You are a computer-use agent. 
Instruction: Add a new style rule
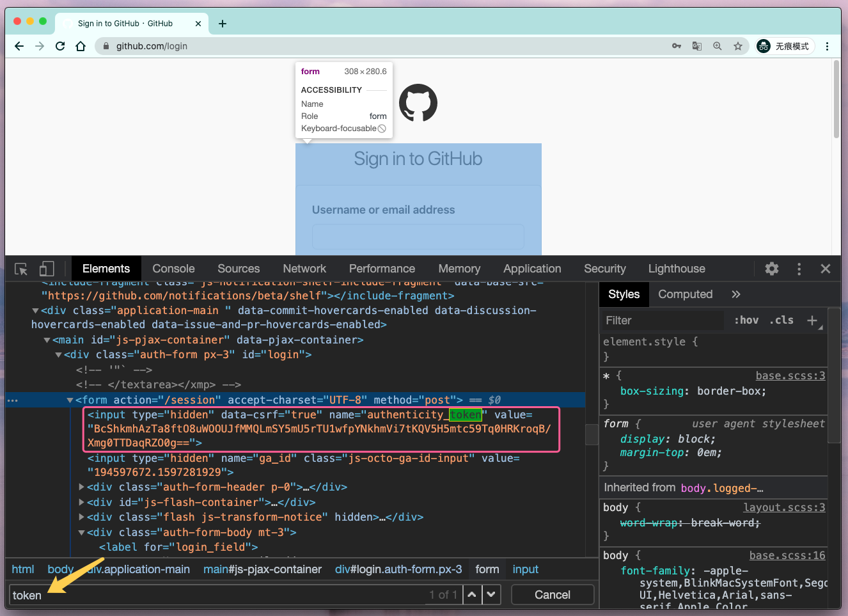tap(812, 320)
